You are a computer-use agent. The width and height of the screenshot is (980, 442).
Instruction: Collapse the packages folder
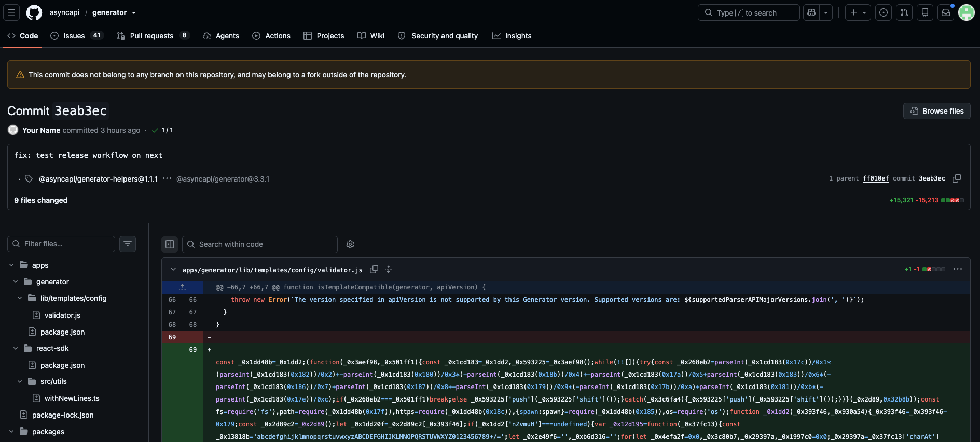[11, 432]
